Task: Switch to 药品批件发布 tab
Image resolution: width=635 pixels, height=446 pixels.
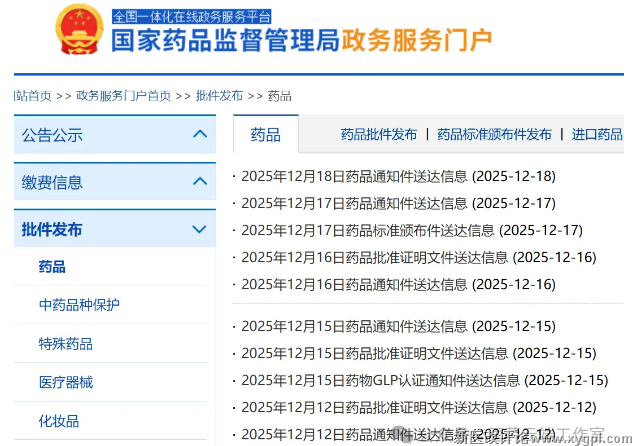Action: (378, 134)
